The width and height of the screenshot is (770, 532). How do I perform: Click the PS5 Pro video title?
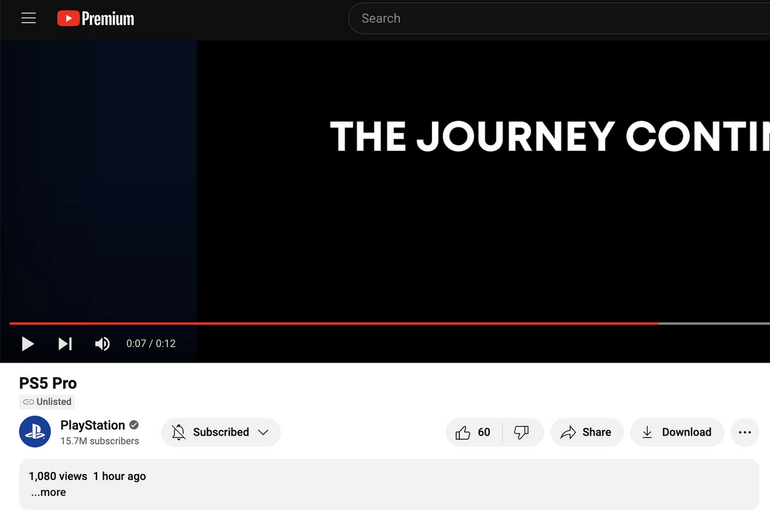(48, 383)
